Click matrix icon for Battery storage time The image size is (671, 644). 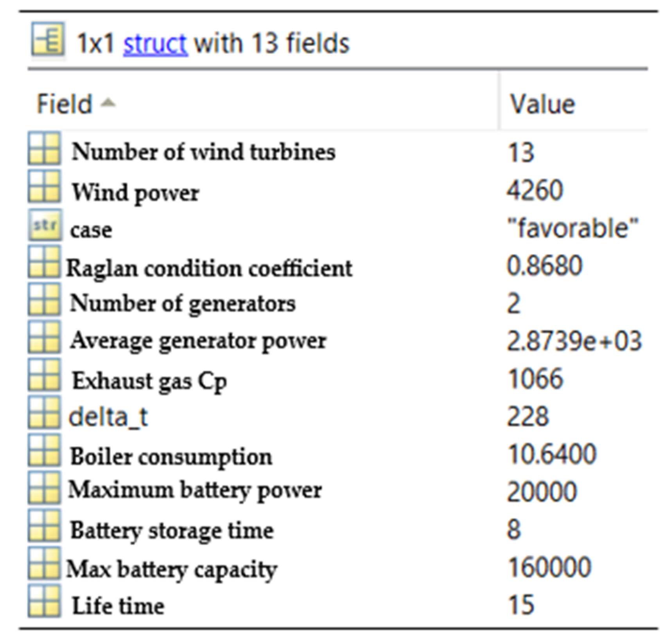[x=45, y=525]
